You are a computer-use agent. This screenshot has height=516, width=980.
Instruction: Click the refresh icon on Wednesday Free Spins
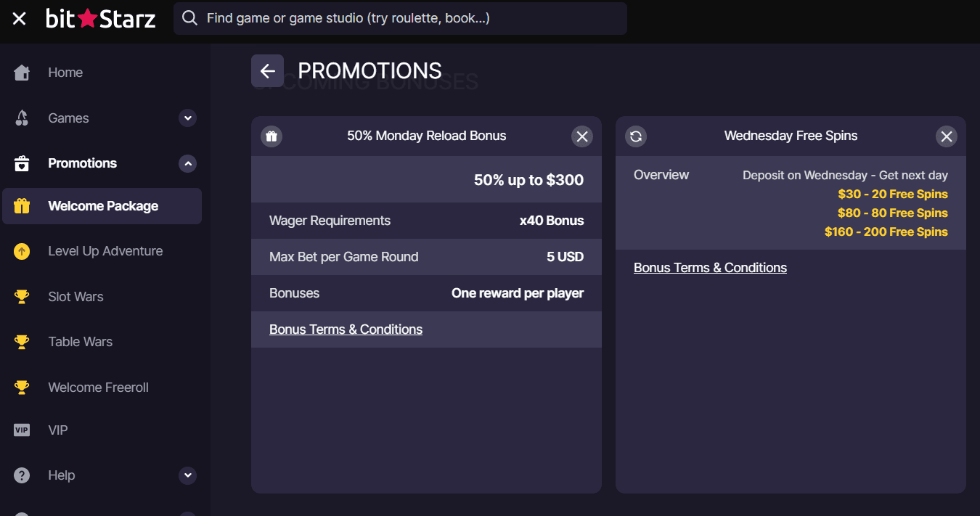pos(636,136)
